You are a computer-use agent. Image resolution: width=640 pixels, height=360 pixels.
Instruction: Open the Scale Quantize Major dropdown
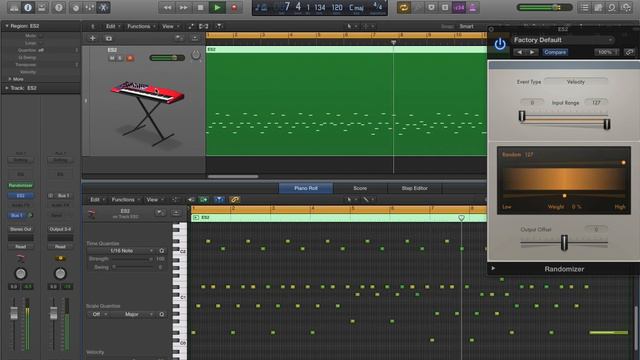[x=135, y=314]
